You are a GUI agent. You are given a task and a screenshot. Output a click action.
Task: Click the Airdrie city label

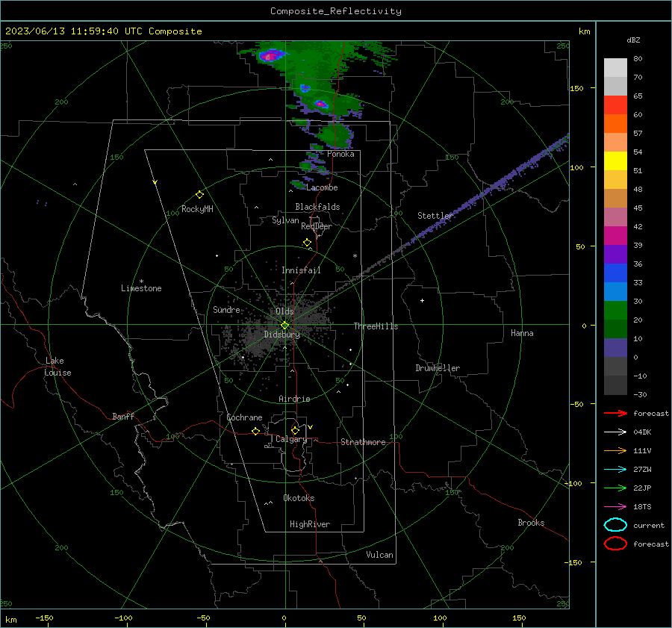294,399
